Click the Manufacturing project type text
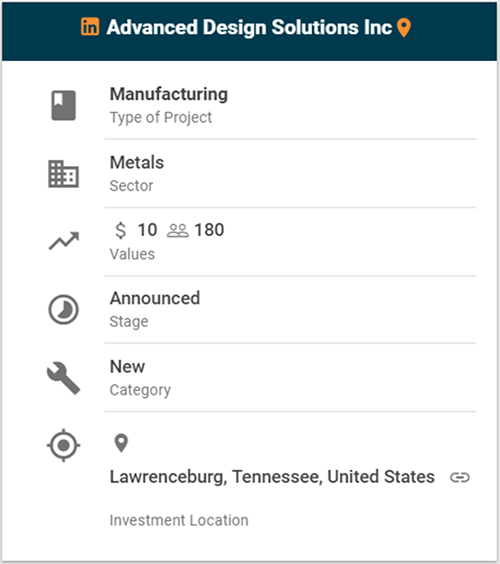Viewport: 500px width, 564px height. click(169, 94)
